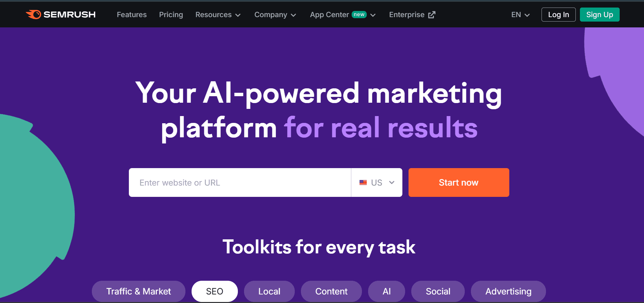Click the 'Enter website or URL' input field
644x303 pixels.
pyautogui.click(x=240, y=182)
